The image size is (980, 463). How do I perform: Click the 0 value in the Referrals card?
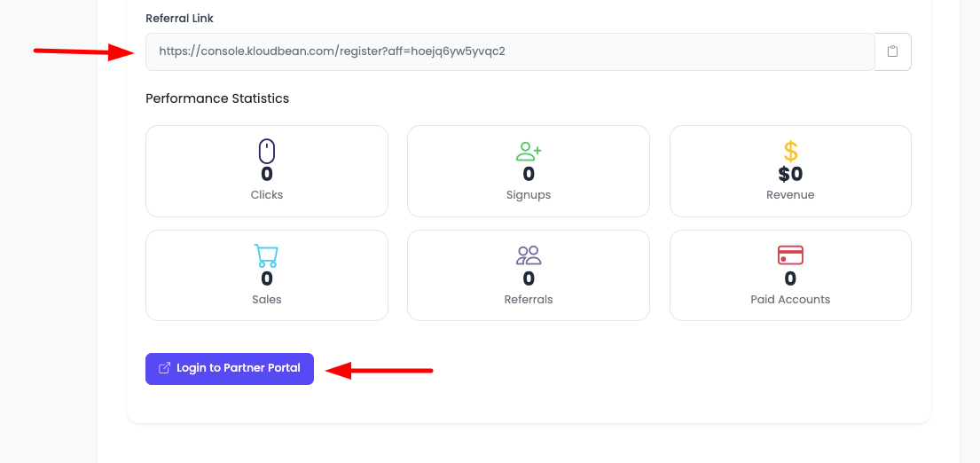[x=529, y=278]
